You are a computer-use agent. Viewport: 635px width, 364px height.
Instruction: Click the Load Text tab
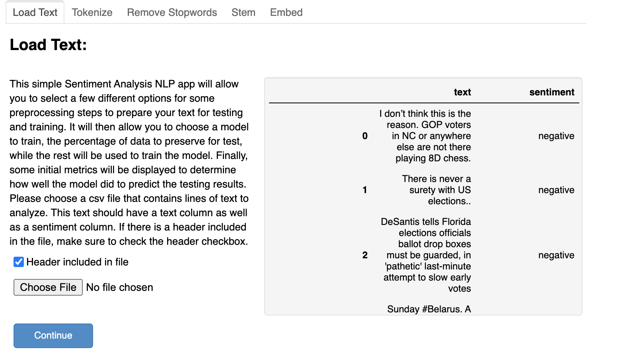35,12
